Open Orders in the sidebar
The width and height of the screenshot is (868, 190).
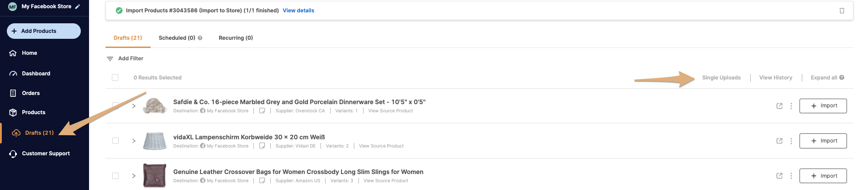pos(31,93)
